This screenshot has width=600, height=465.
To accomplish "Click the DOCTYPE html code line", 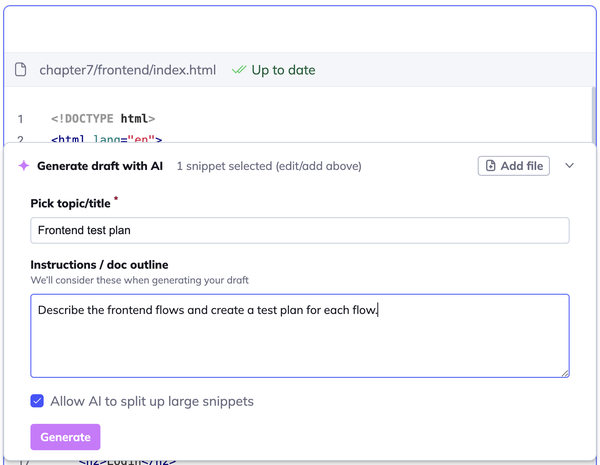I will [103, 119].
